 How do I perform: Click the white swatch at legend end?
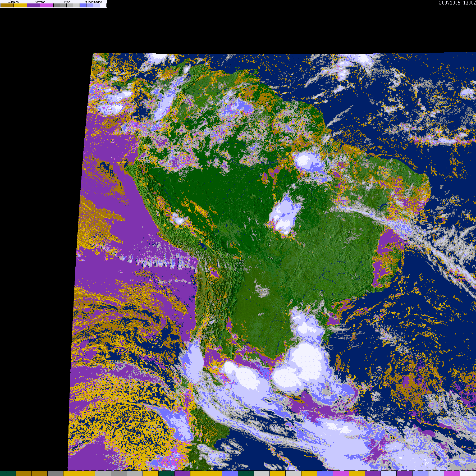(x=103, y=6)
